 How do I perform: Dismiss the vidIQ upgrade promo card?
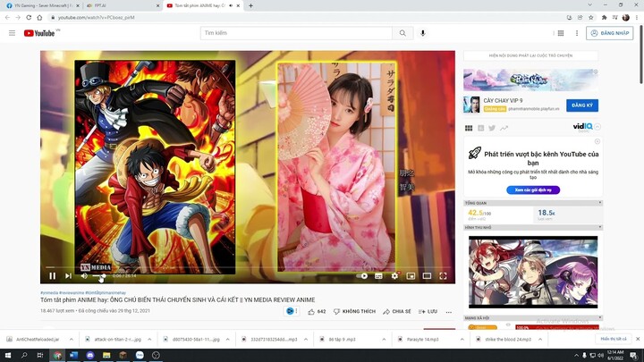pos(597,141)
